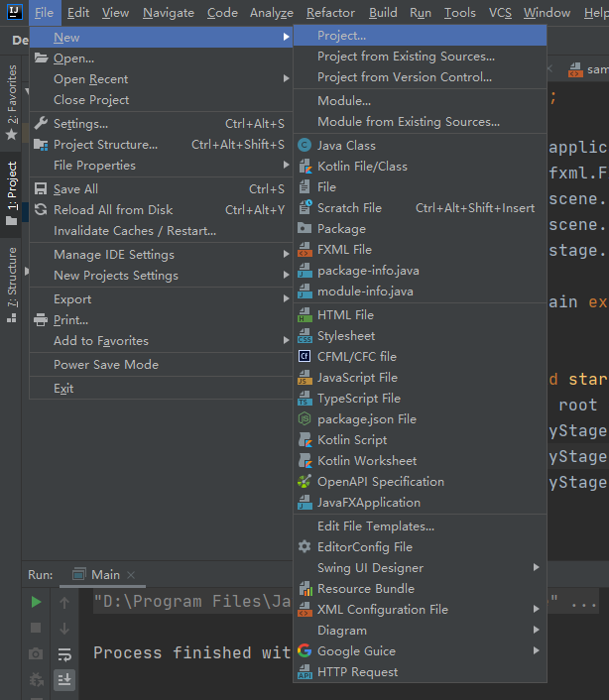The height and width of the screenshot is (700, 609).
Task: Choose Edit File Templates...
Action: pyautogui.click(x=421, y=525)
